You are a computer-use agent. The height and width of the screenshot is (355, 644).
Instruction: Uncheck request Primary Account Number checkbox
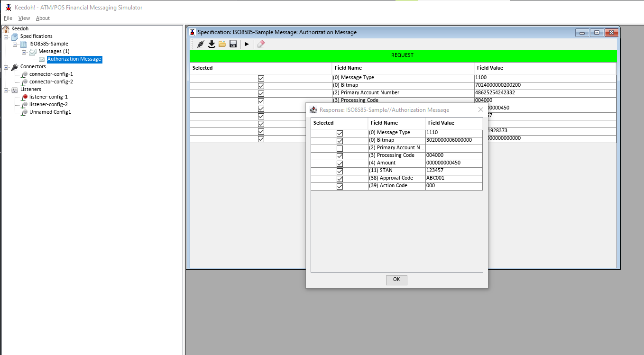(261, 93)
